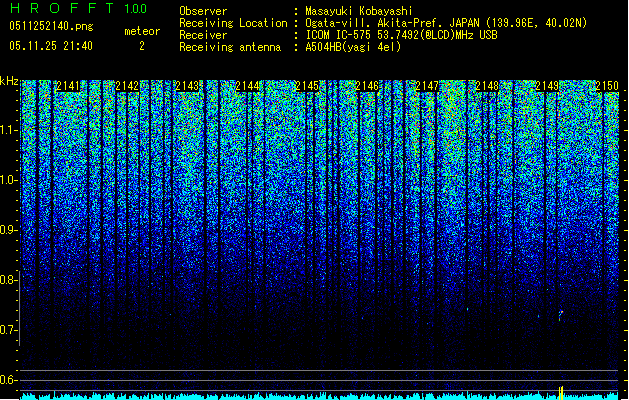The height and width of the screenshot is (400, 629).
Task: Click observer name Masayuki Kobayashi
Action: (x=359, y=11)
